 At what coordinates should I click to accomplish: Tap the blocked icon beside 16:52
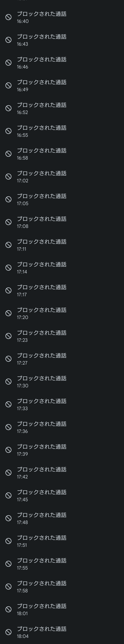point(8,108)
